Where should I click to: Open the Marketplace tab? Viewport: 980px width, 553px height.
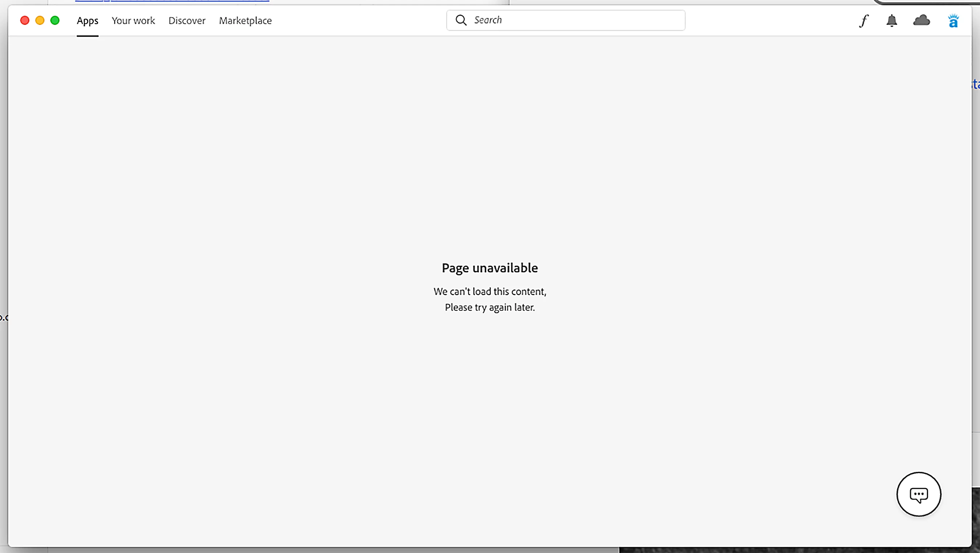[x=245, y=21]
